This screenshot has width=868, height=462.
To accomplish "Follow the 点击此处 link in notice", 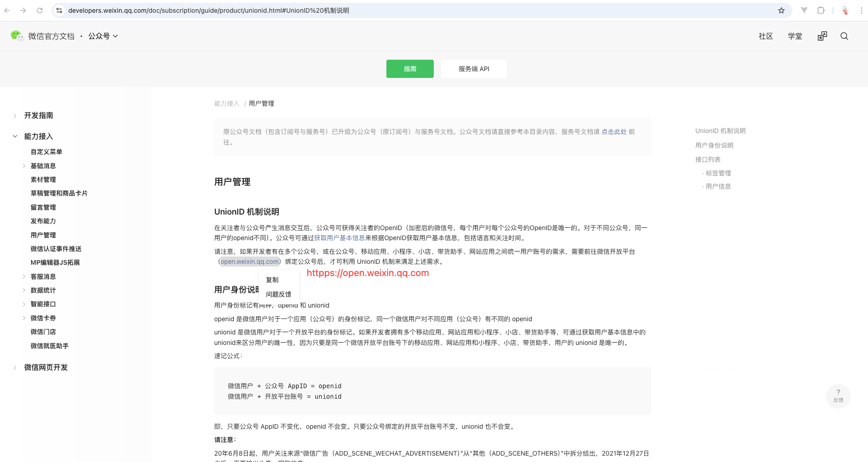I will [614, 132].
